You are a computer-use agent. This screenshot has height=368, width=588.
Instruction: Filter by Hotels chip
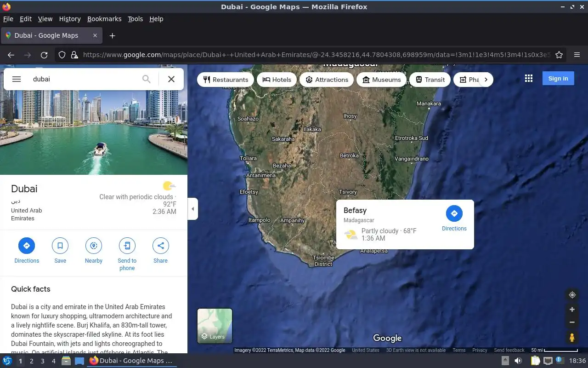click(277, 80)
